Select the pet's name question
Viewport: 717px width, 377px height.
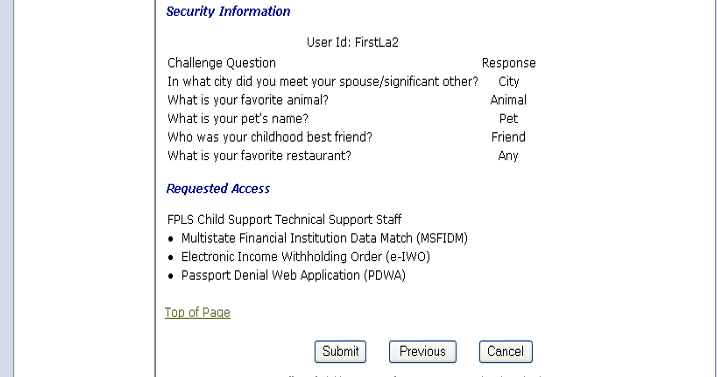238,118
